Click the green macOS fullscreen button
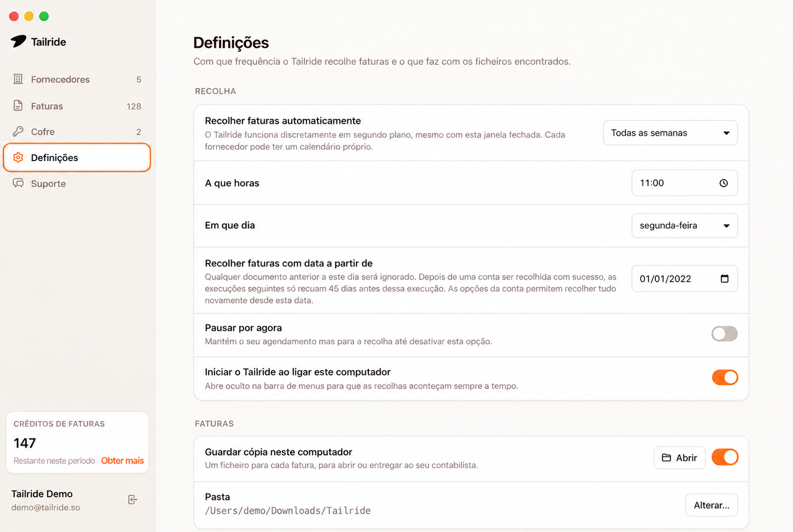This screenshot has height=532, width=793. point(44,16)
